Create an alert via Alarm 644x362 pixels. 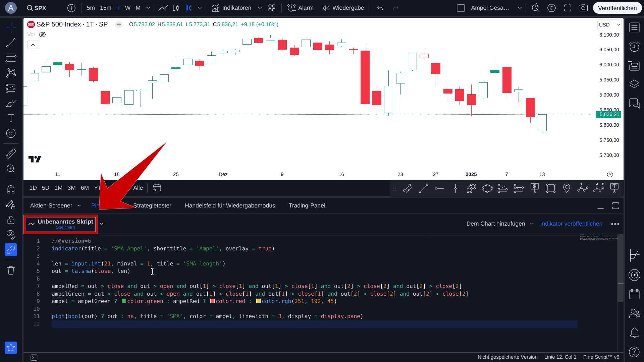tap(301, 8)
